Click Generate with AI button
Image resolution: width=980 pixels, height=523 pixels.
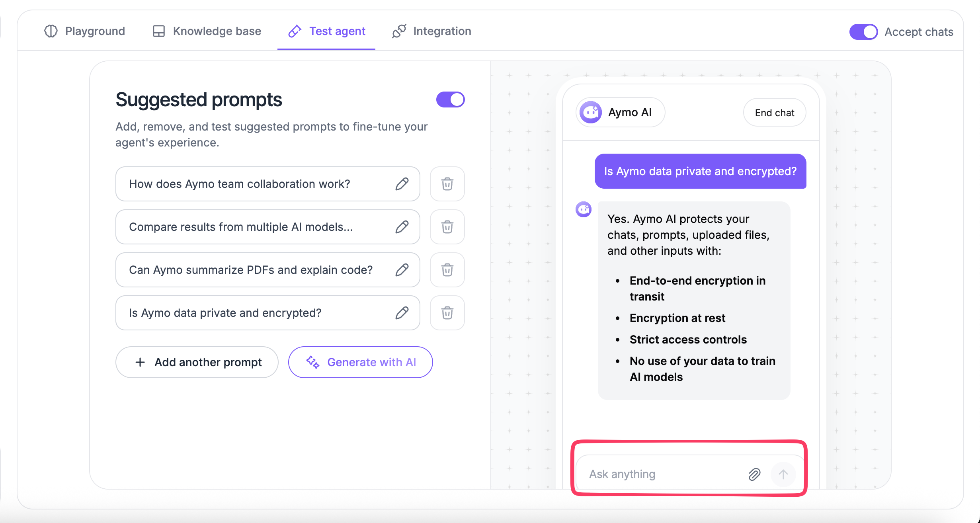(361, 362)
